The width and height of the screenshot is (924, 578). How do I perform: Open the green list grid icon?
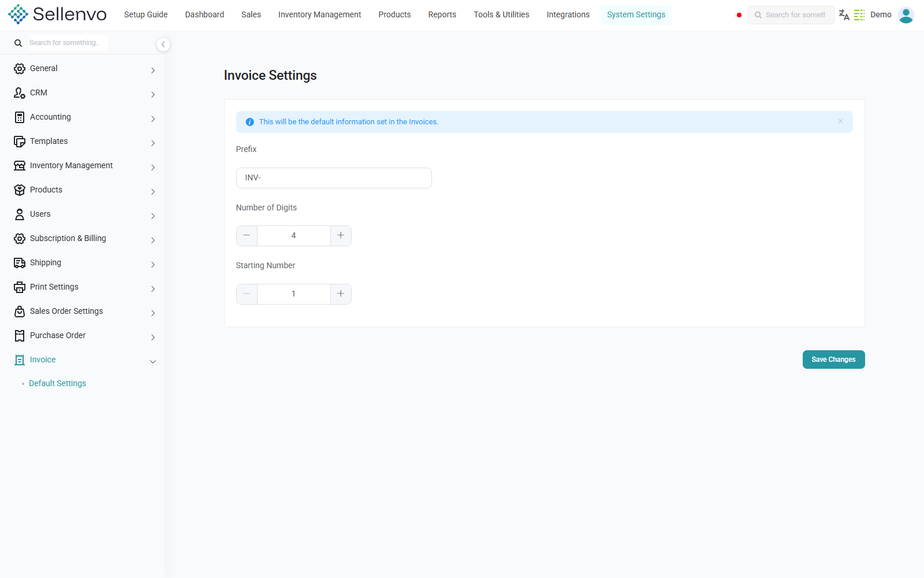pos(859,15)
